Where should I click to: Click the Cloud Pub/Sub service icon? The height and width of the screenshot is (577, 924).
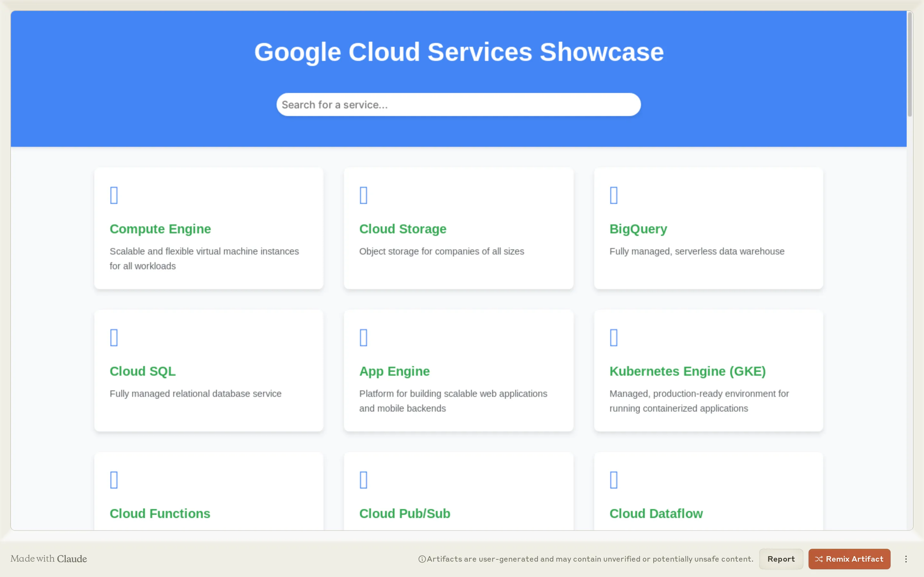(x=363, y=479)
